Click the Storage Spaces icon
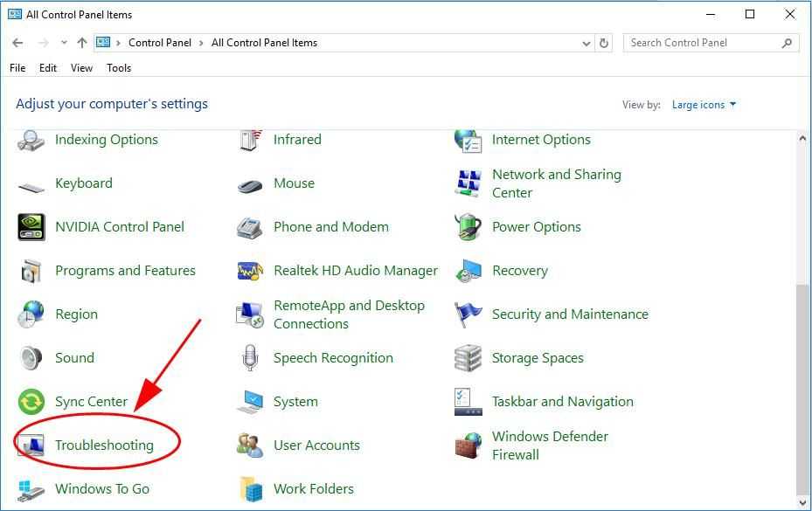The width and height of the screenshot is (812, 511). [x=468, y=358]
